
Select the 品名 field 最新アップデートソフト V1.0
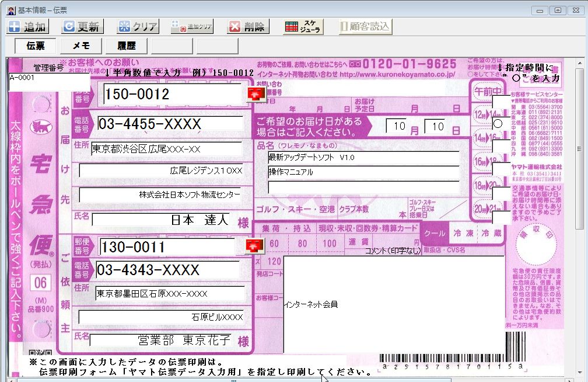tap(364, 157)
